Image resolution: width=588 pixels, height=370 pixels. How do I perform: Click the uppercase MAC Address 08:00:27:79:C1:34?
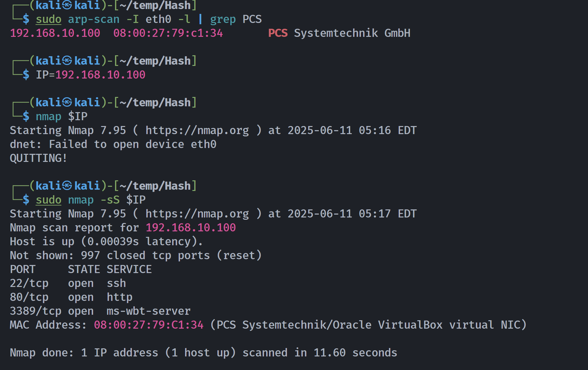pyautogui.click(x=149, y=325)
